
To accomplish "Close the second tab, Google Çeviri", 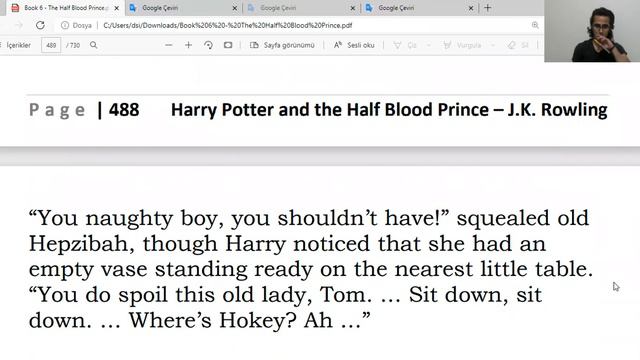I will point(234,8).
